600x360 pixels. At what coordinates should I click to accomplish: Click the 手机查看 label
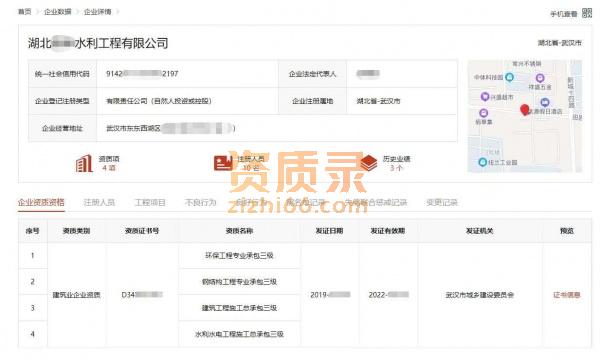pos(563,14)
